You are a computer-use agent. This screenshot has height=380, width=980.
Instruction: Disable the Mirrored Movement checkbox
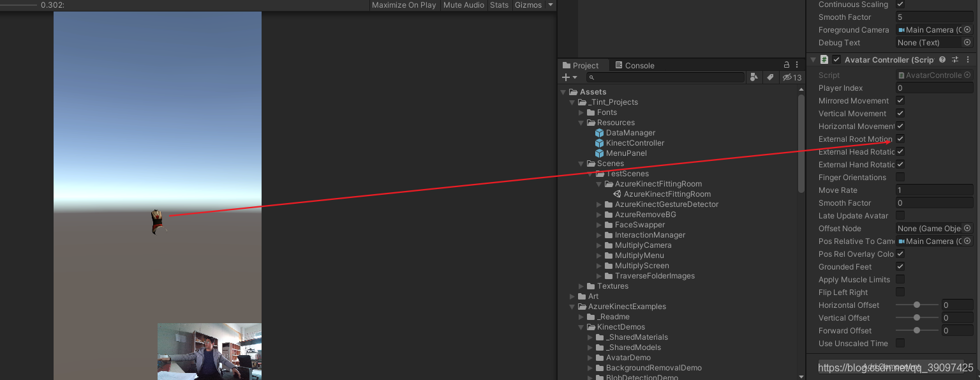tap(900, 100)
